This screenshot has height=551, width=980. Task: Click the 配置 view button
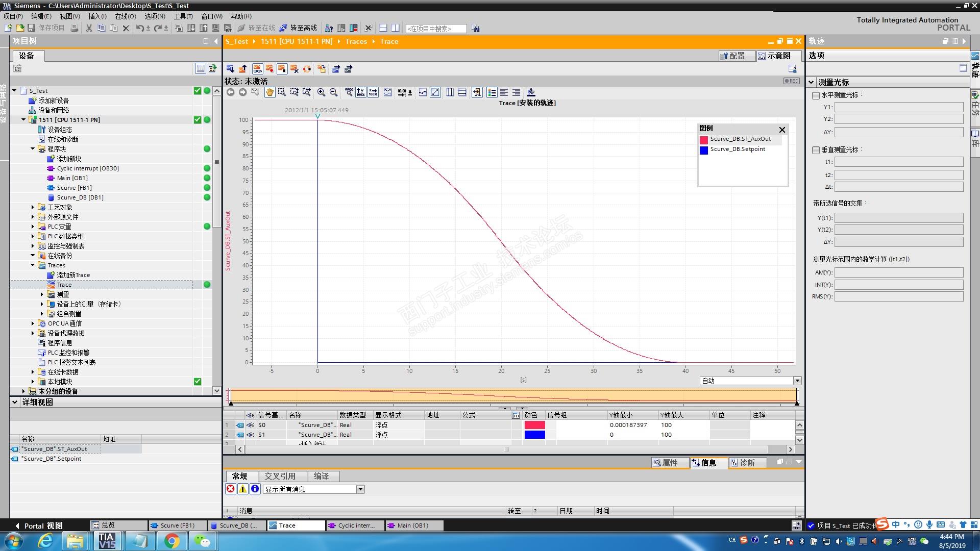pyautogui.click(x=732, y=56)
